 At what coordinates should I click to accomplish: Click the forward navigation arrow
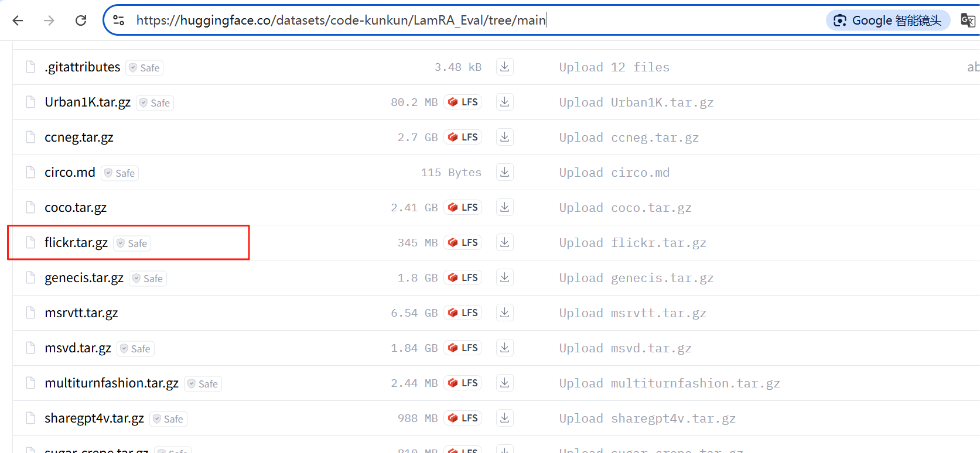tap(49, 20)
